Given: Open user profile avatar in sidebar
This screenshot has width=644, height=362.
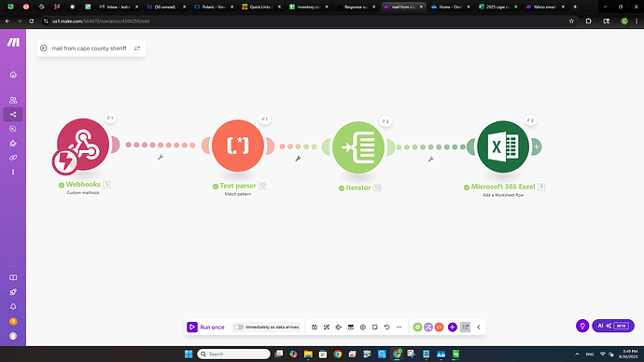Looking at the screenshot, I should tap(13, 336).
